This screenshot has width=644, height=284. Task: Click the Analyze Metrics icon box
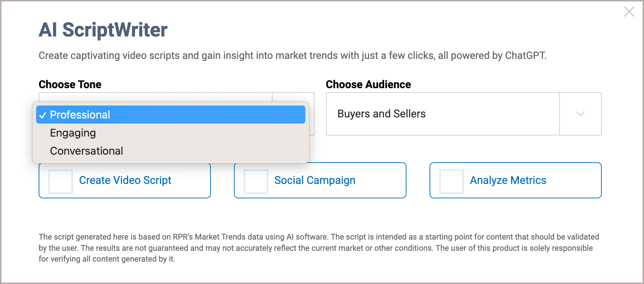[452, 181]
